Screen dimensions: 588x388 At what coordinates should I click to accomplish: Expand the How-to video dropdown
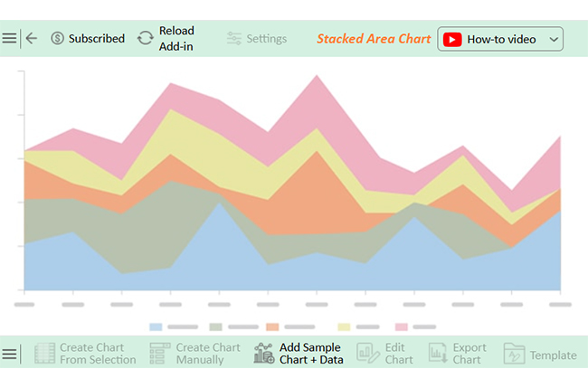[x=555, y=39]
